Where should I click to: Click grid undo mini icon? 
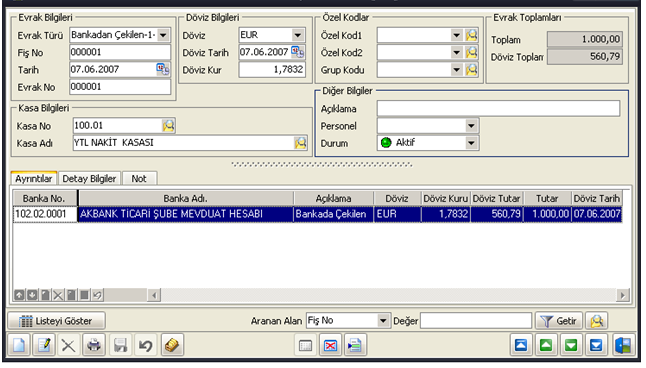click(x=97, y=295)
